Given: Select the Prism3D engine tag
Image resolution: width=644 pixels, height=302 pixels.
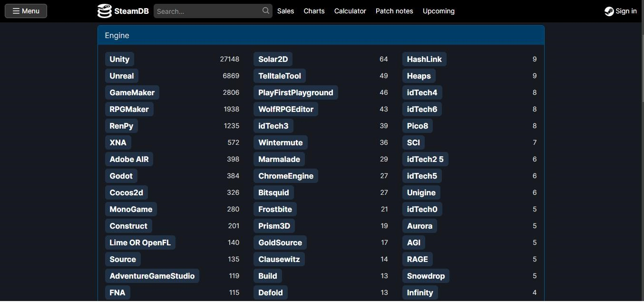Looking at the screenshot, I should pyautogui.click(x=274, y=226).
